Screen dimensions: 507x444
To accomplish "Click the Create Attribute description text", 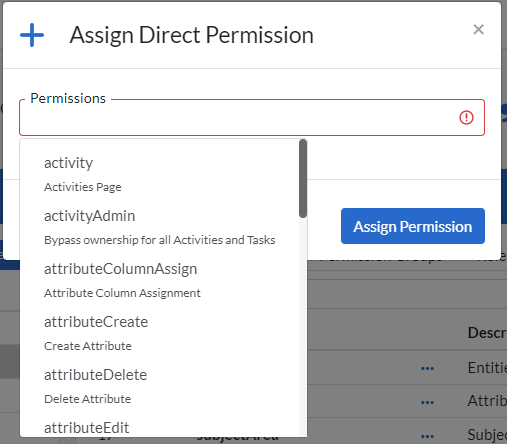I will [88, 346].
